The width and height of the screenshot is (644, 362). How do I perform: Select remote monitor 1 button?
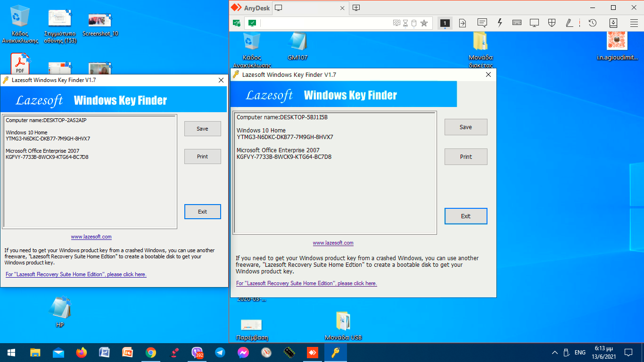[445, 23]
